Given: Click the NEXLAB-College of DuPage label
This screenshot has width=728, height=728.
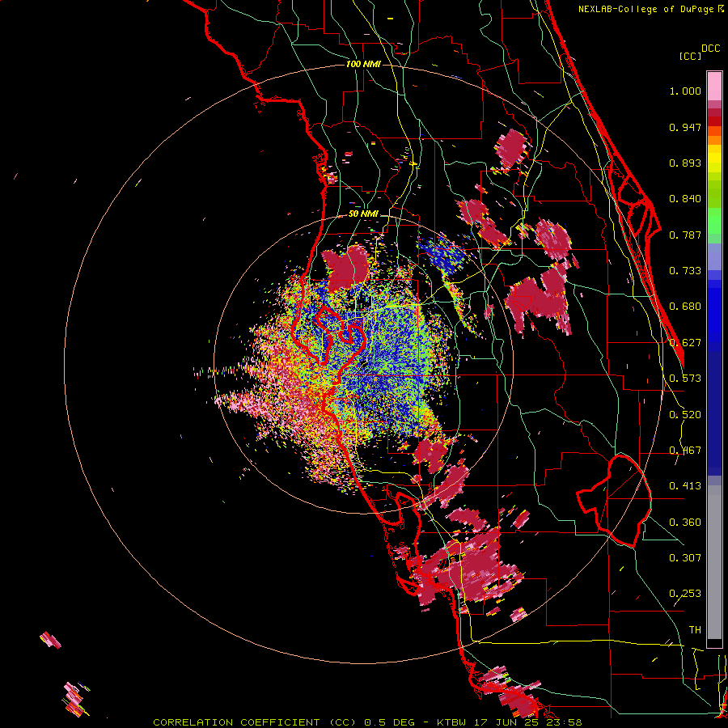Looking at the screenshot, I should click(650, 9).
